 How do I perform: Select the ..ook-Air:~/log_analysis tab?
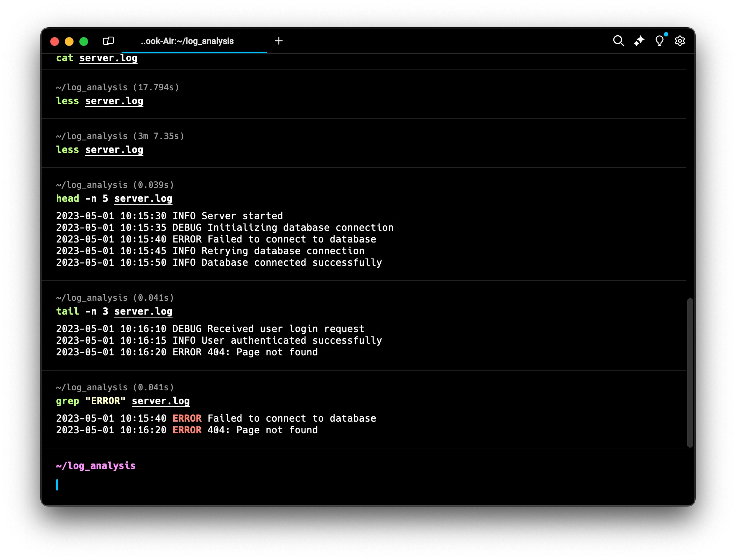click(187, 41)
